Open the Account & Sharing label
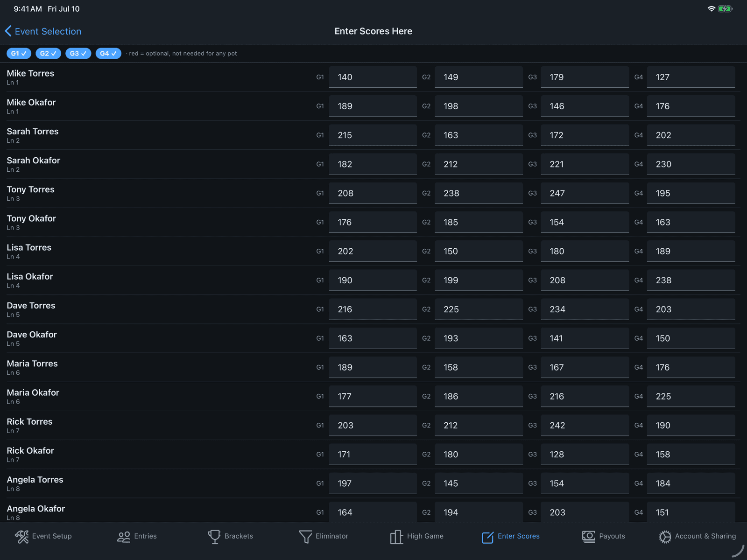The width and height of the screenshot is (747, 560). coord(705,536)
